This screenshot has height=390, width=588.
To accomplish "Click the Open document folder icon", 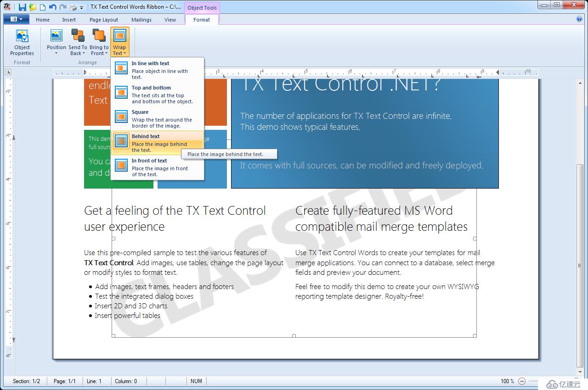I will click(x=33, y=7).
